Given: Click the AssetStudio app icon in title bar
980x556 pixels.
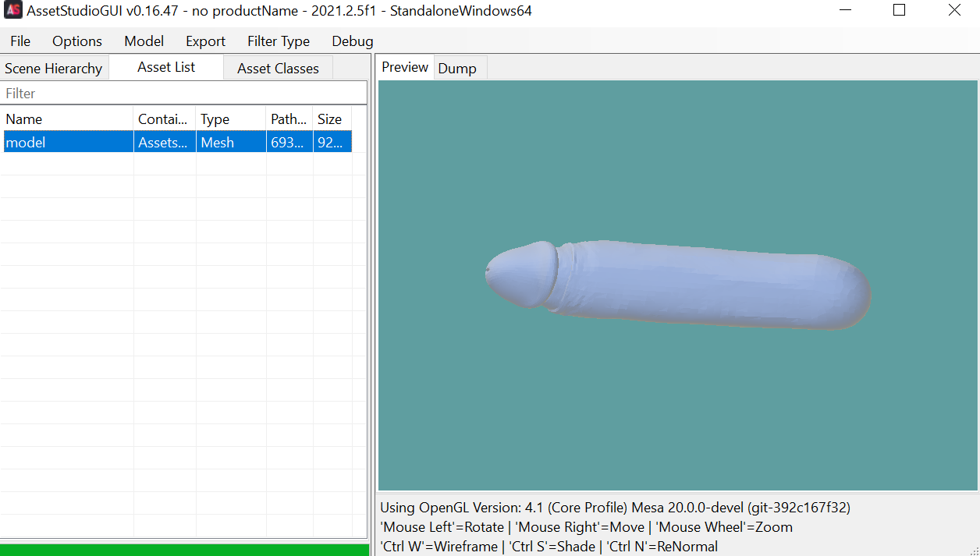Looking at the screenshot, I should pyautogui.click(x=12, y=11).
